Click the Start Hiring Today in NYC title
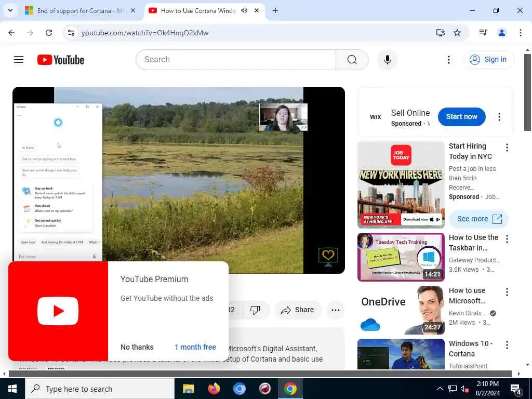 click(x=470, y=151)
